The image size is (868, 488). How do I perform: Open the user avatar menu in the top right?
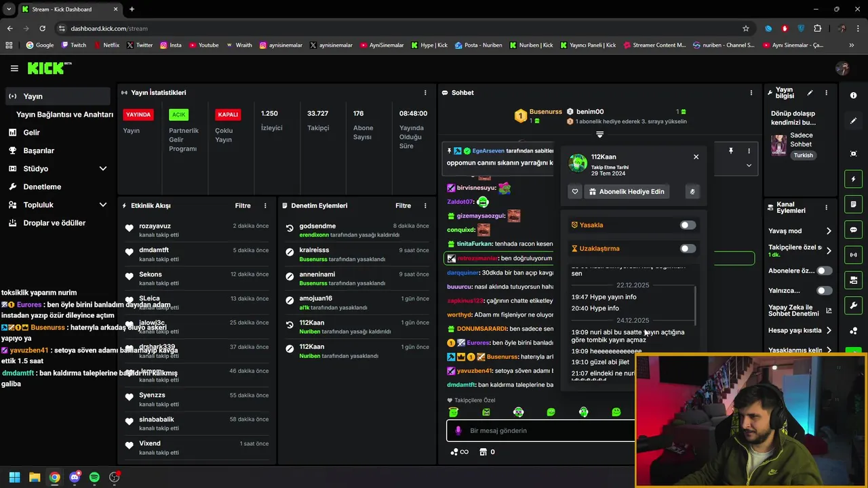coord(842,68)
